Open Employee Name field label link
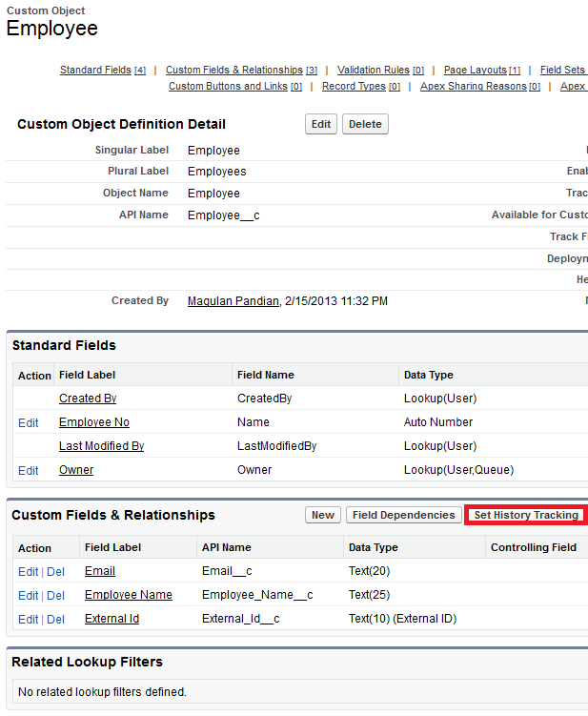The height and width of the screenshot is (716, 588). (129, 595)
